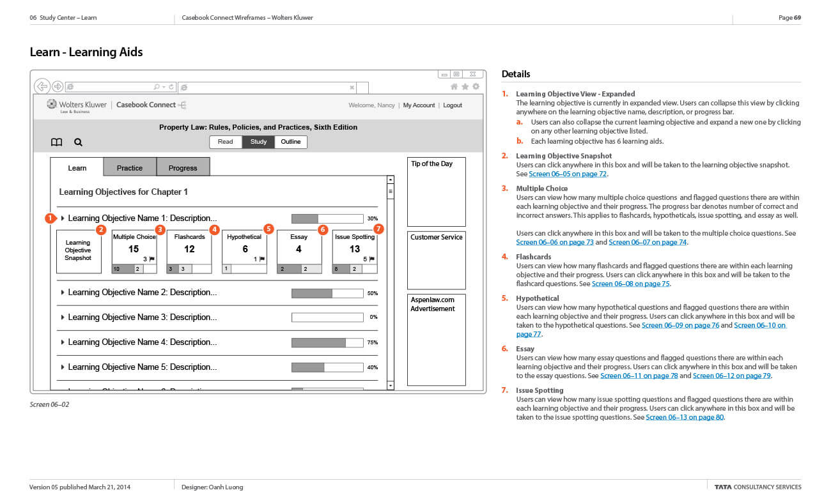
Task: Click the browser forward arrow button
Action: coord(58,86)
